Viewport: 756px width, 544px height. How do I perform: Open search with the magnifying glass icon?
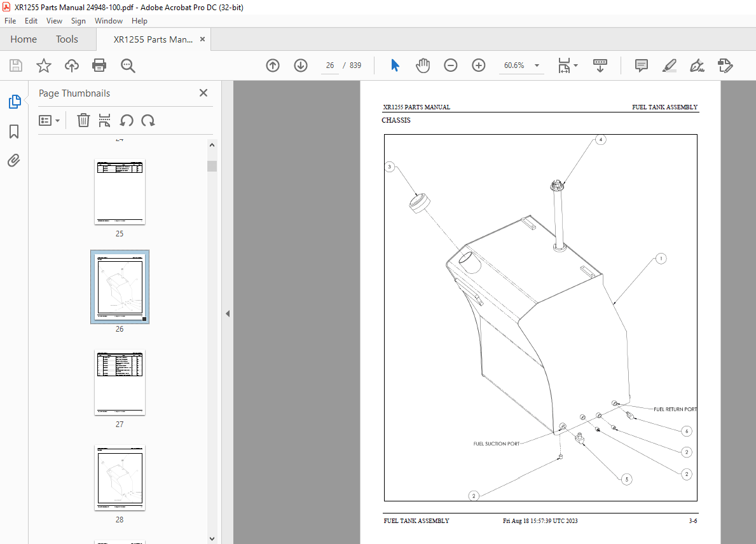pyautogui.click(x=128, y=65)
